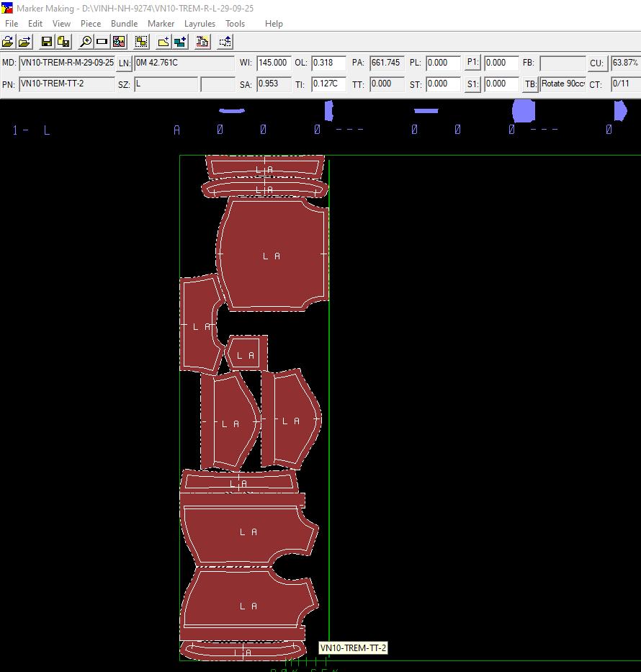Select the small square L A pattern piece
Screen dimensions: 641x672
(246, 354)
